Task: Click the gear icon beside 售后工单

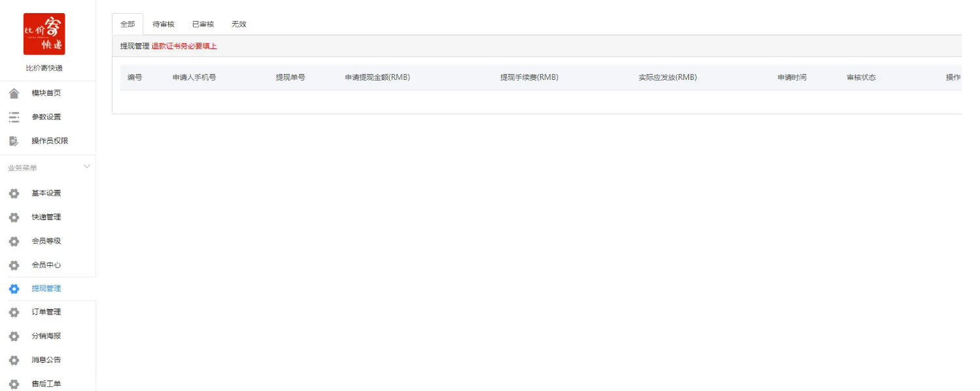Action: 14,384
